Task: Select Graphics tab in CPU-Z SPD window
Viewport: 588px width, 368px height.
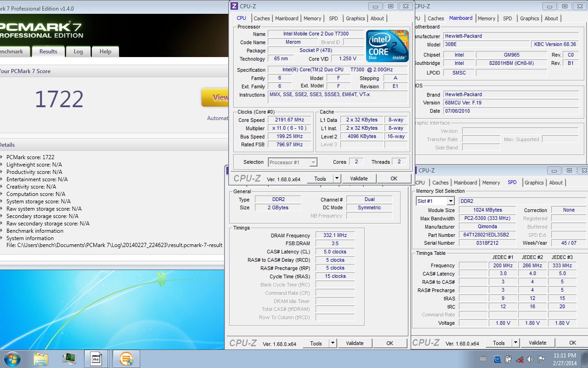Action: tap(534, 183)
